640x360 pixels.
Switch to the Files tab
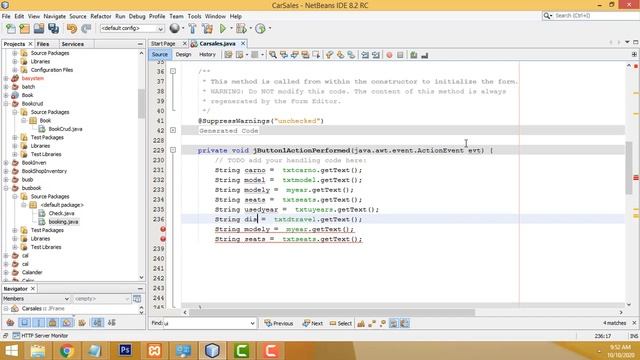[42, 44]
